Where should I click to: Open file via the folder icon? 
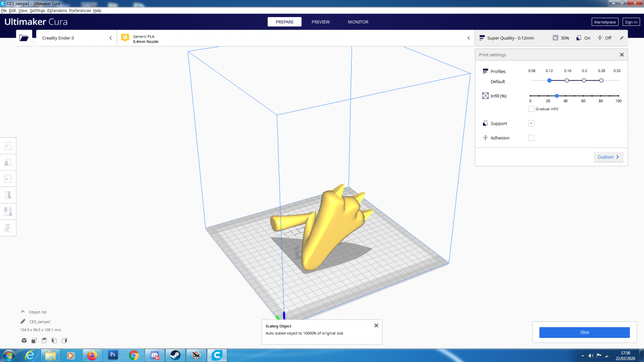pos(24,38)
